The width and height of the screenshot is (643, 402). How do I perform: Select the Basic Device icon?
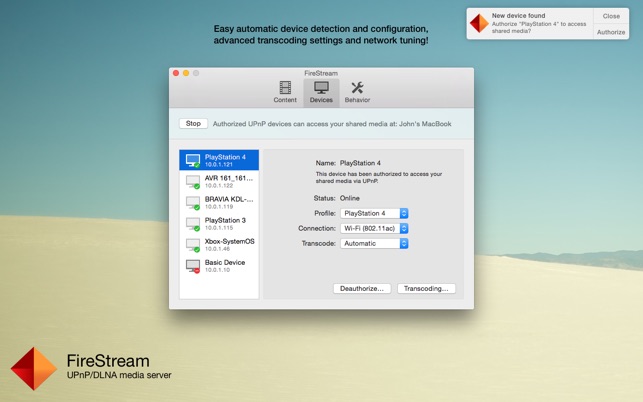click(193, 266)
